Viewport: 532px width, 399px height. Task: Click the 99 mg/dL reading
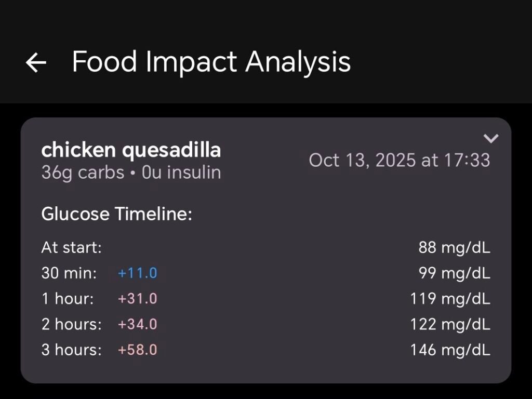[x=454, y=273]
